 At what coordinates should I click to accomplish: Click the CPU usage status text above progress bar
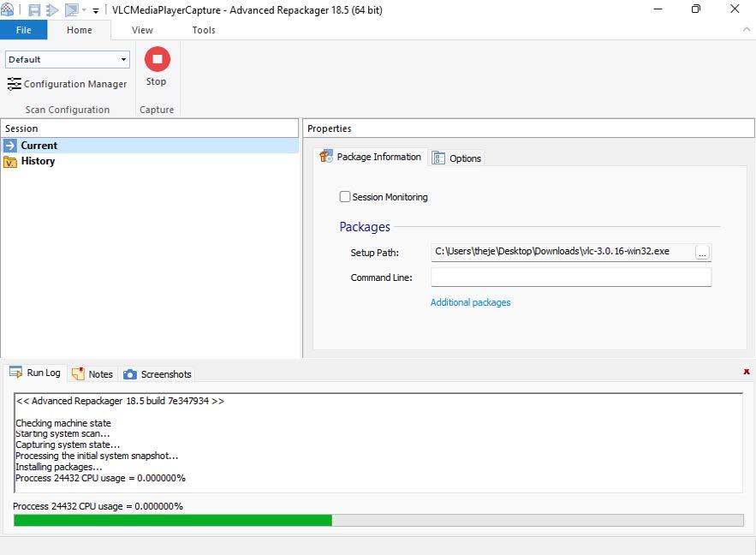tap(98, 506)
